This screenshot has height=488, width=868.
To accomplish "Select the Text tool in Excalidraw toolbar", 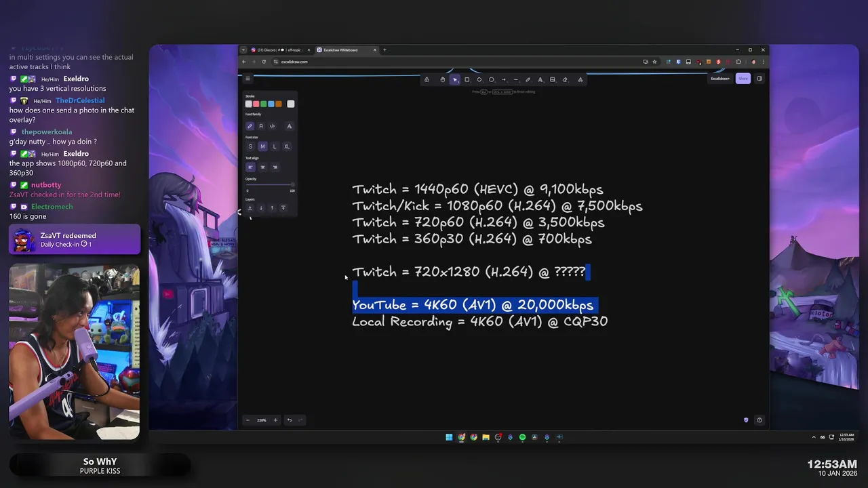I will (540, 79).
